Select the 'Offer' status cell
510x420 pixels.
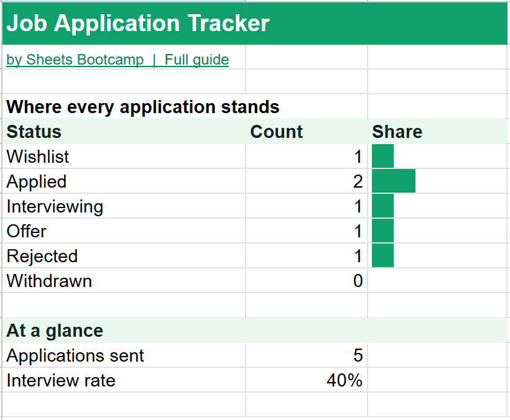pos(124,231)
